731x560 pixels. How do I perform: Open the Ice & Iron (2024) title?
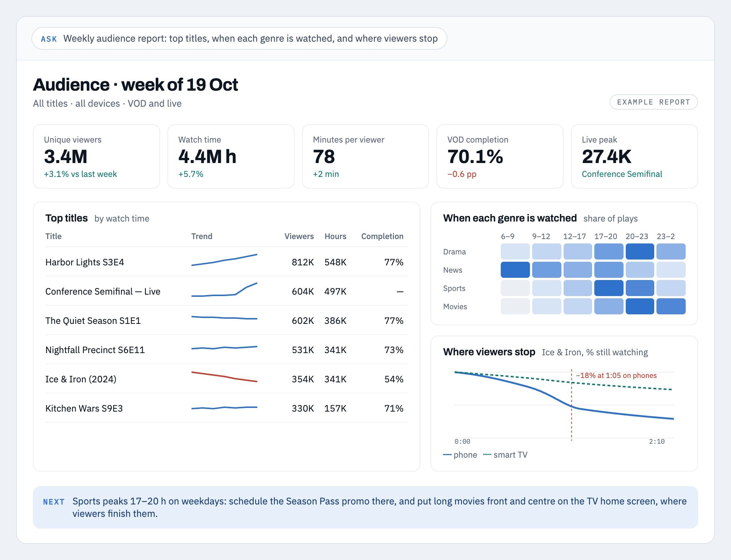(x=81, y=379)
